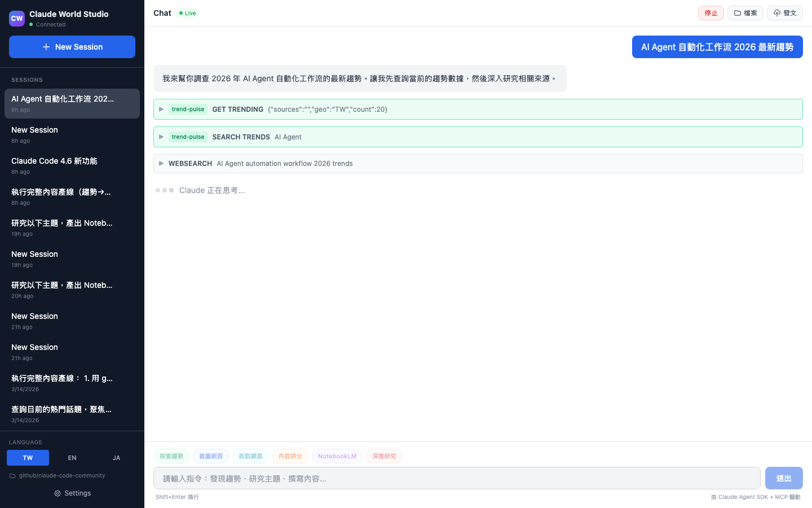812x508 pixels.
Task: Click the 抓取網頁 quick action chip
Action: [250, 456]
